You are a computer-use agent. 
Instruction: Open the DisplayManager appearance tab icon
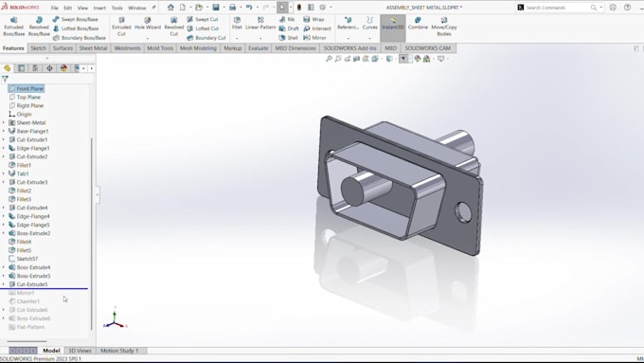[63, 68]
